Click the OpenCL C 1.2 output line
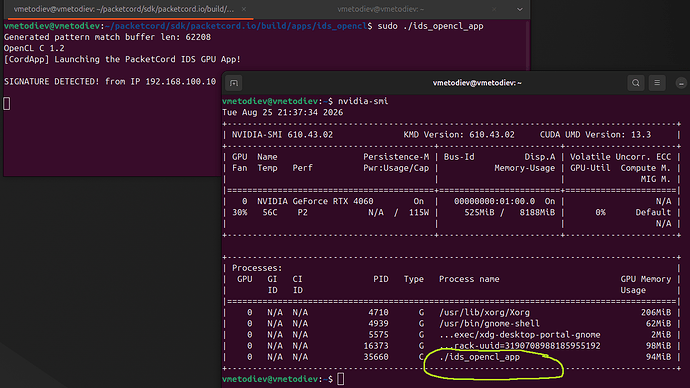The height and width of the screenshot is (388, 690). pos(34,48)
